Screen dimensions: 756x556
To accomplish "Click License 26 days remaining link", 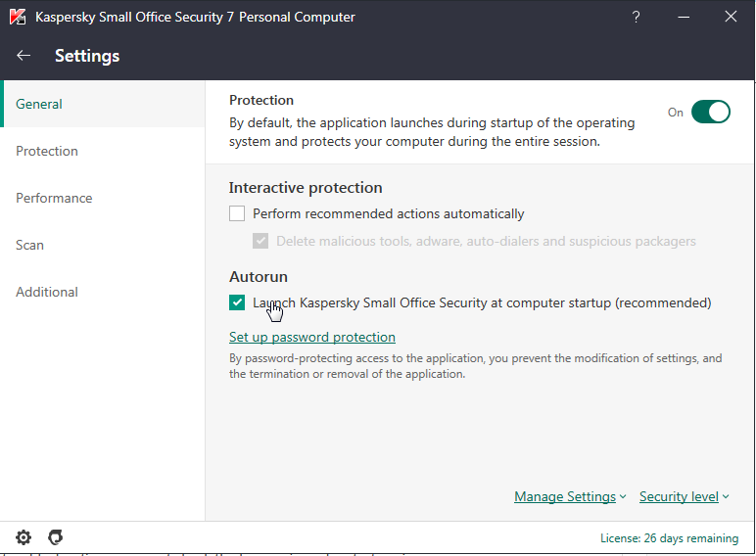I will point(669,537).
